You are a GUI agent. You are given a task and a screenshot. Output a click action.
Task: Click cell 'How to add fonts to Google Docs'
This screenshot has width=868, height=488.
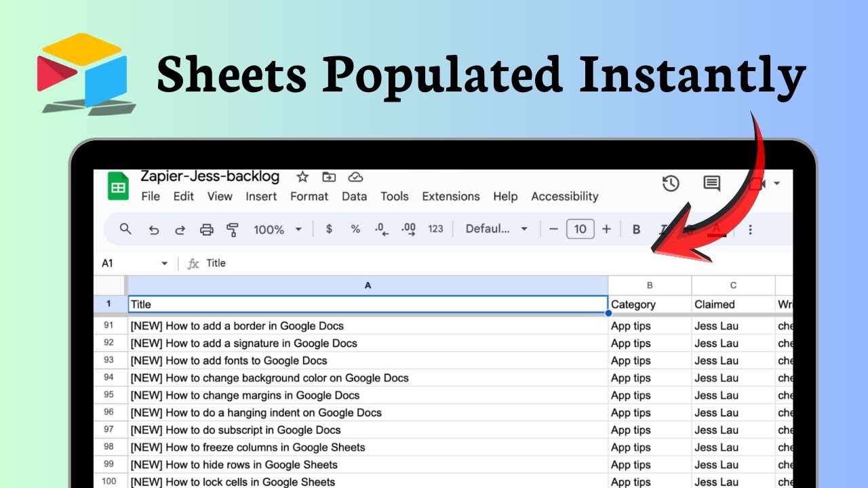click(368, 361)
